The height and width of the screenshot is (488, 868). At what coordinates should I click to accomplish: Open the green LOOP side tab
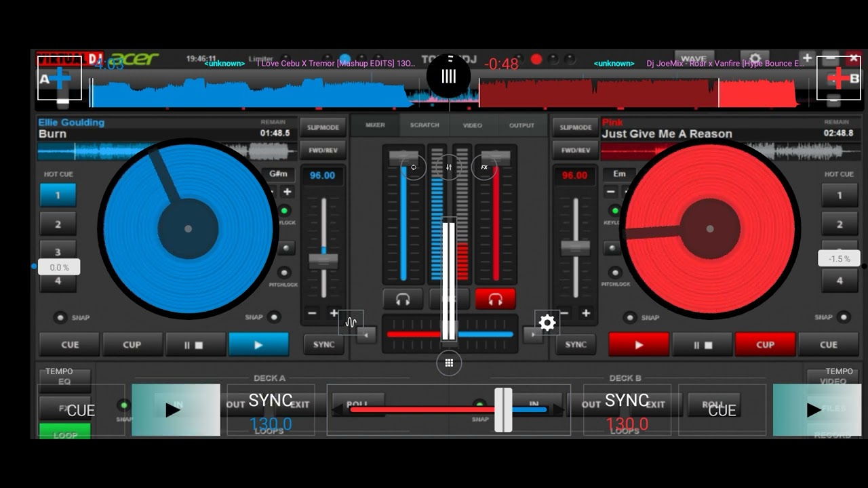coord(65,432)
